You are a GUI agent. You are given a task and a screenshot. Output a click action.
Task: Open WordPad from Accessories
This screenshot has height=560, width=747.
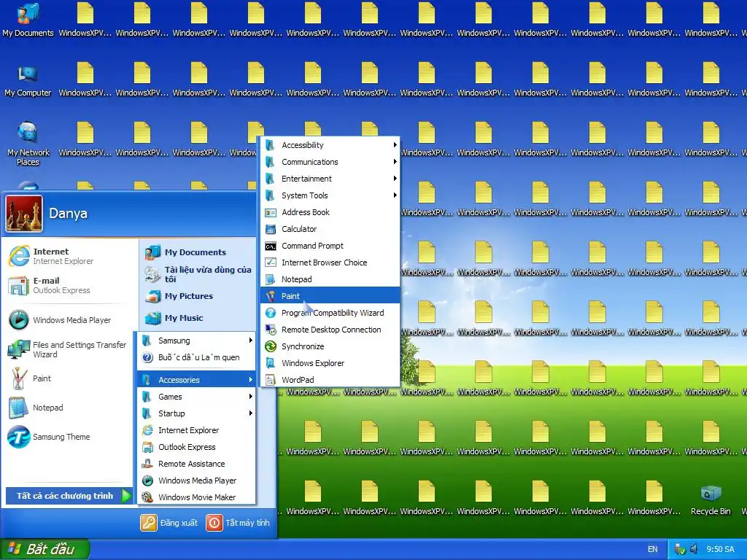(x=330, y=379)
